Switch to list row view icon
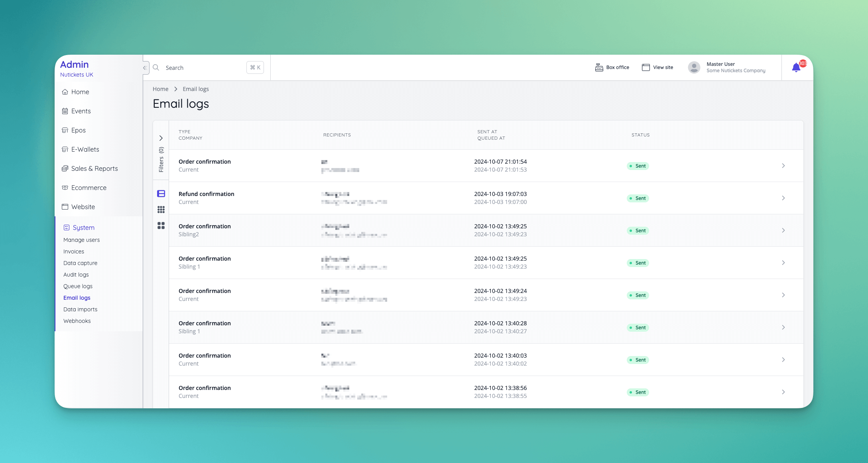This screenshot has width=868, height=463. pos(161,194)
